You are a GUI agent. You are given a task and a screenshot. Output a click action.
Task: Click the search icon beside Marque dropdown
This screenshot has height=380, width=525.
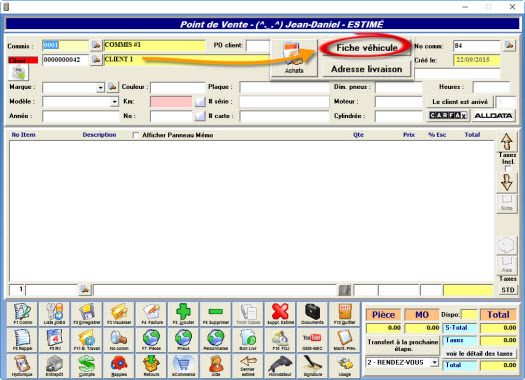[112, 87]
